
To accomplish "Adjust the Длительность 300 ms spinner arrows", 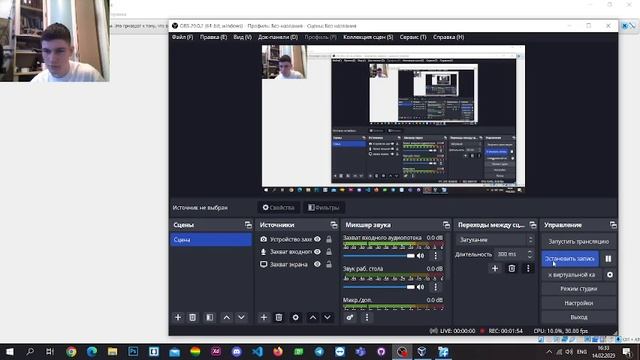I will point(530,254).
